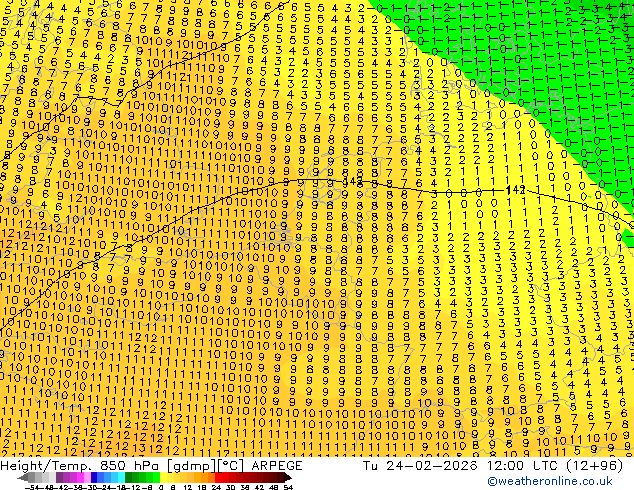
Task: Pick the bright yellow legend swatch above 0
Action: pos(163,477)
